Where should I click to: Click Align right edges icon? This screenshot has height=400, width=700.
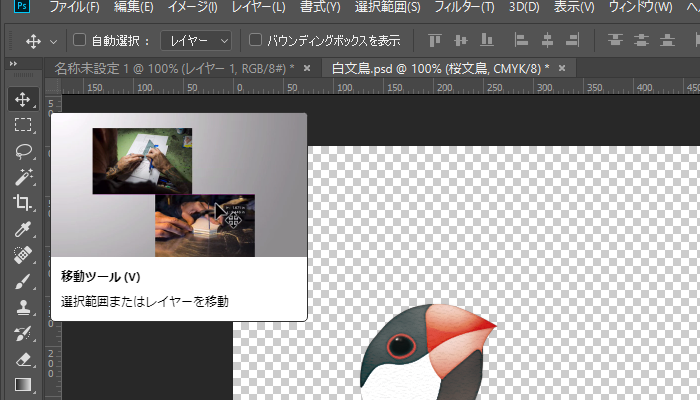point(573,41)
